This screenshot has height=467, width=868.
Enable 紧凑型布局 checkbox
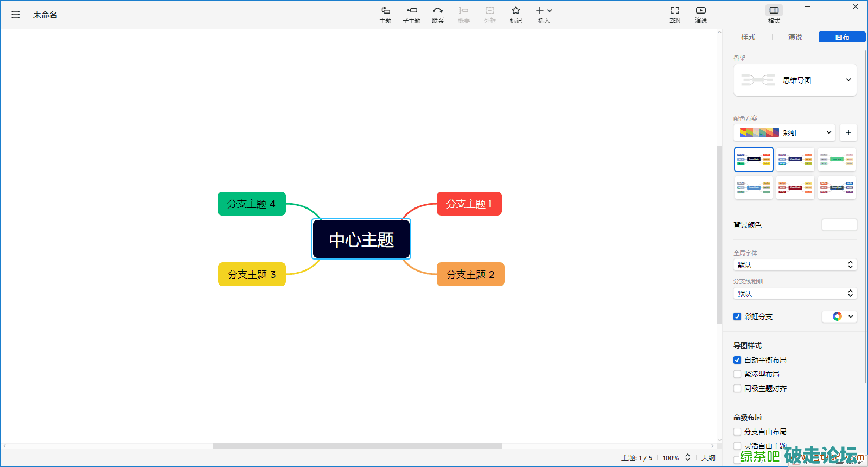737,374
